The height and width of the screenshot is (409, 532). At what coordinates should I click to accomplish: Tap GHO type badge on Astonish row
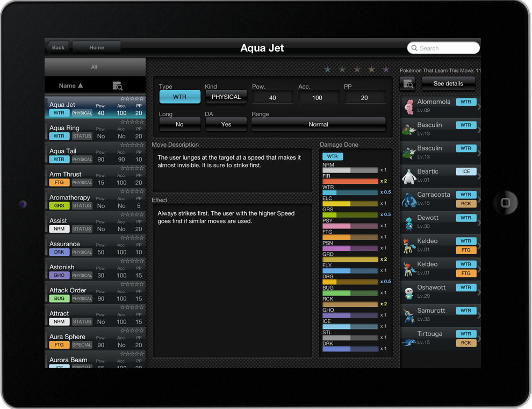[x=59, y=275]
